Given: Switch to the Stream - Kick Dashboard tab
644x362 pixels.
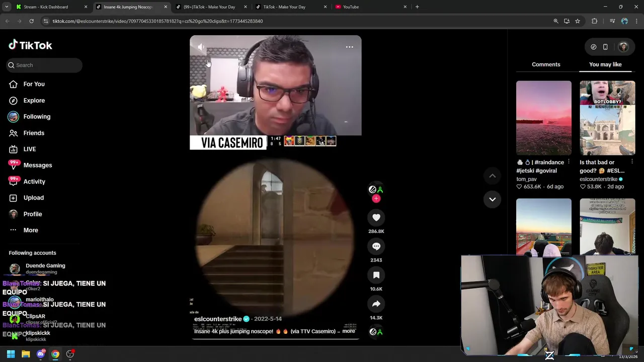Looking at the screenshot, I should [50, 7].
